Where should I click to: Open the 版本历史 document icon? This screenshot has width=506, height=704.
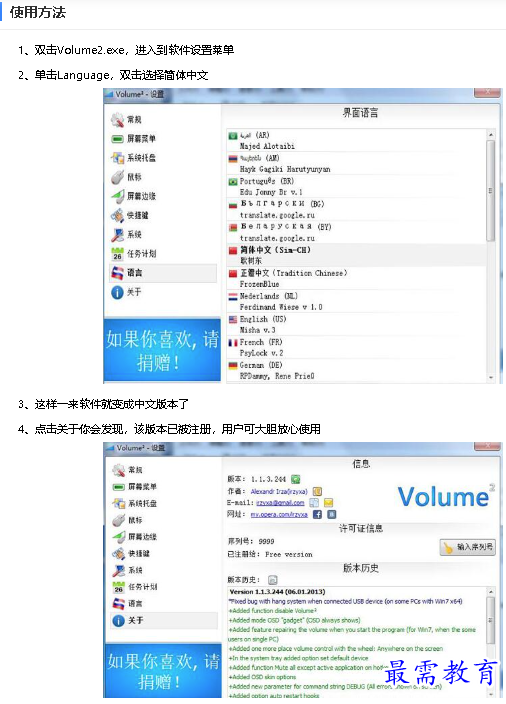coord(273,580)
